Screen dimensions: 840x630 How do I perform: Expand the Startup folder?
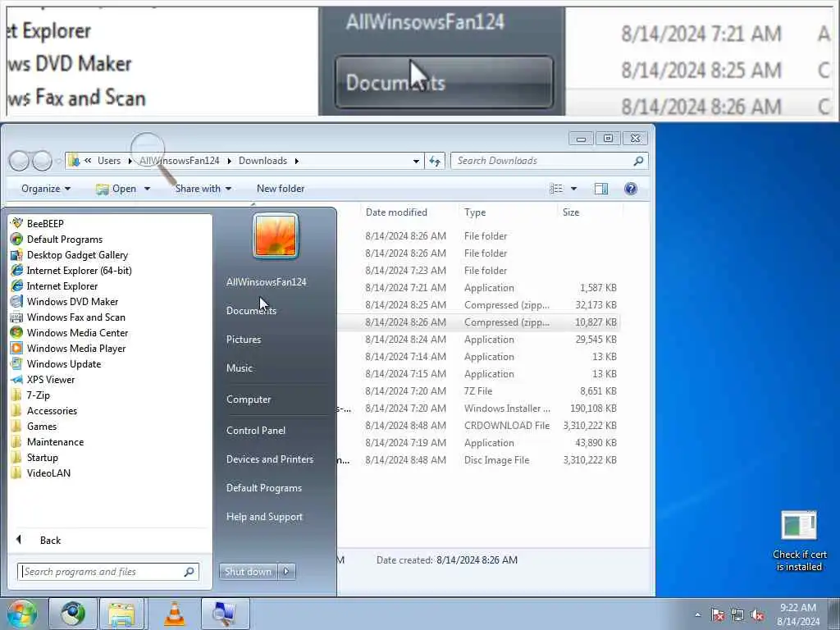[43, 457]
